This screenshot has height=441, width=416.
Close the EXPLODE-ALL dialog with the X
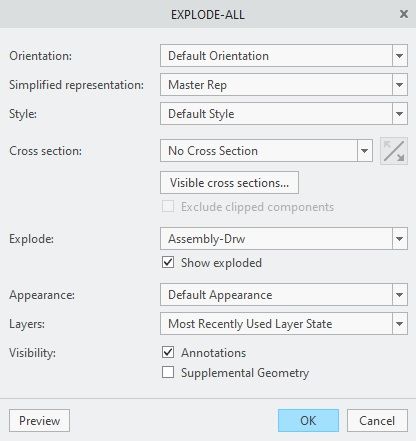404,14
